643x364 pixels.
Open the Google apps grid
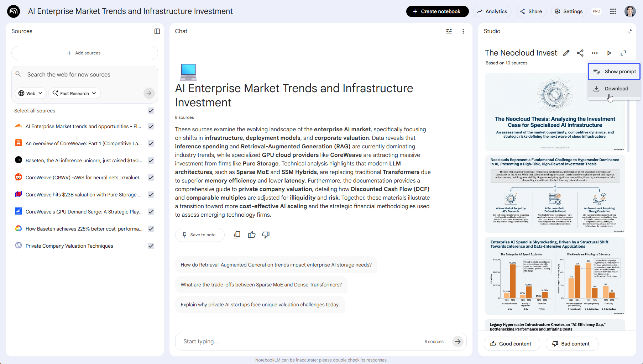(613, 11)
